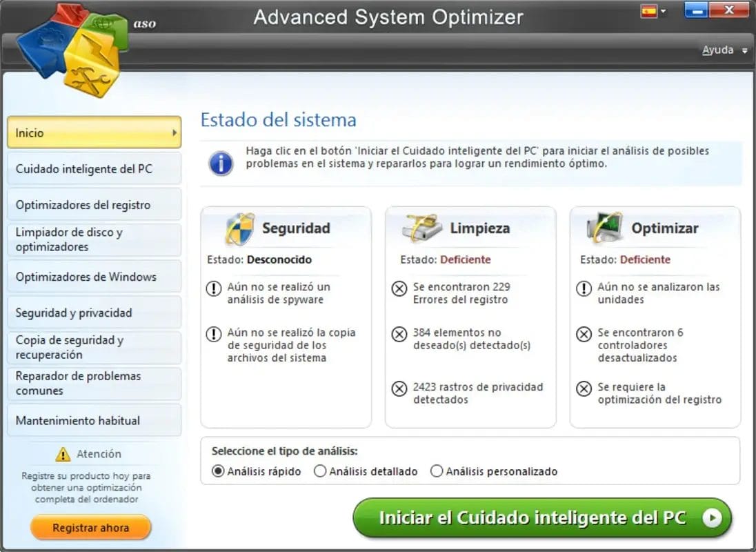This screenshot has width=756, height=552.
Task: Click the blue information icon
Action: 221,164
